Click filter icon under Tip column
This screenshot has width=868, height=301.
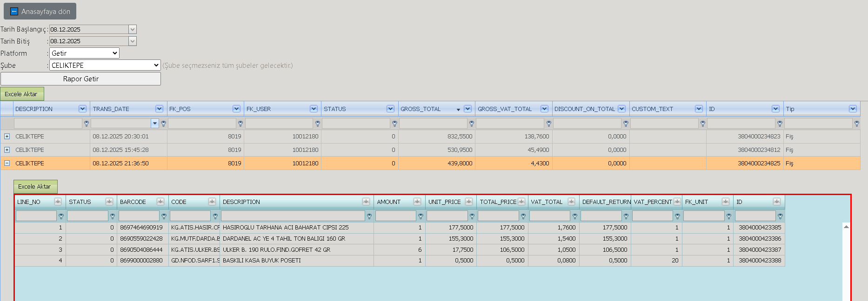click(856, 124)
